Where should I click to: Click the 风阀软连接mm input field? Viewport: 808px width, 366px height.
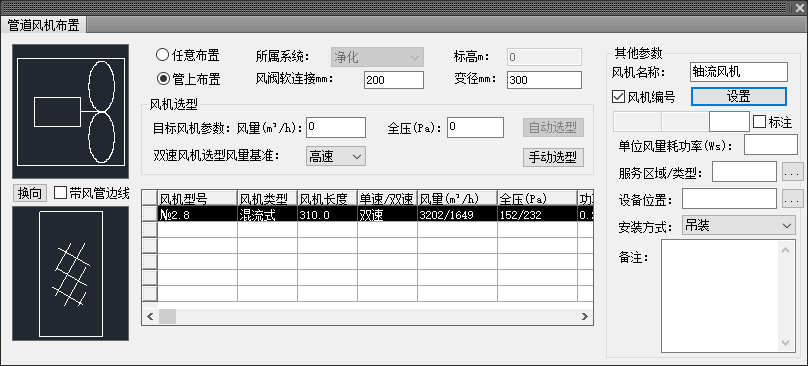(x=394, y=80)
